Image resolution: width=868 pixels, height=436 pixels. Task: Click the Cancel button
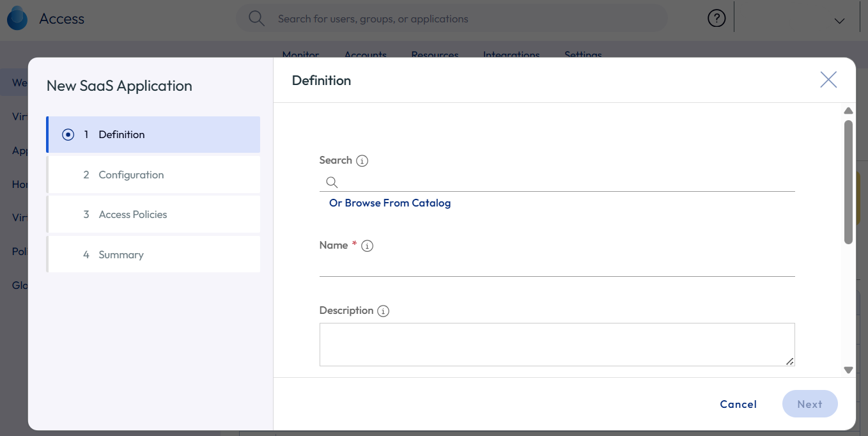pos(738,404)
